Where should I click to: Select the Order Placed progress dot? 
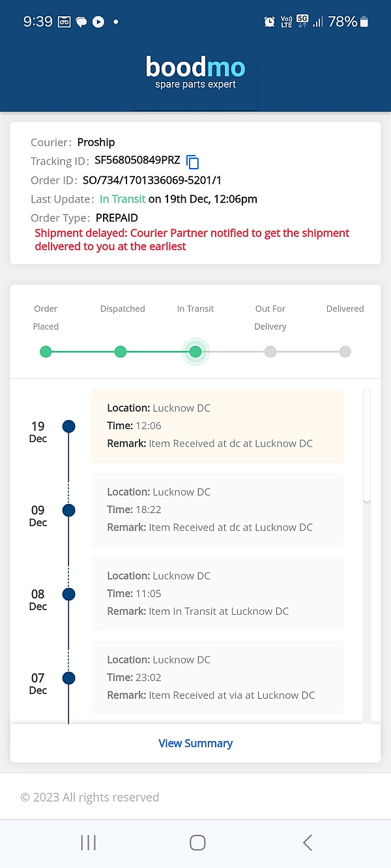(x=46, y=352)
